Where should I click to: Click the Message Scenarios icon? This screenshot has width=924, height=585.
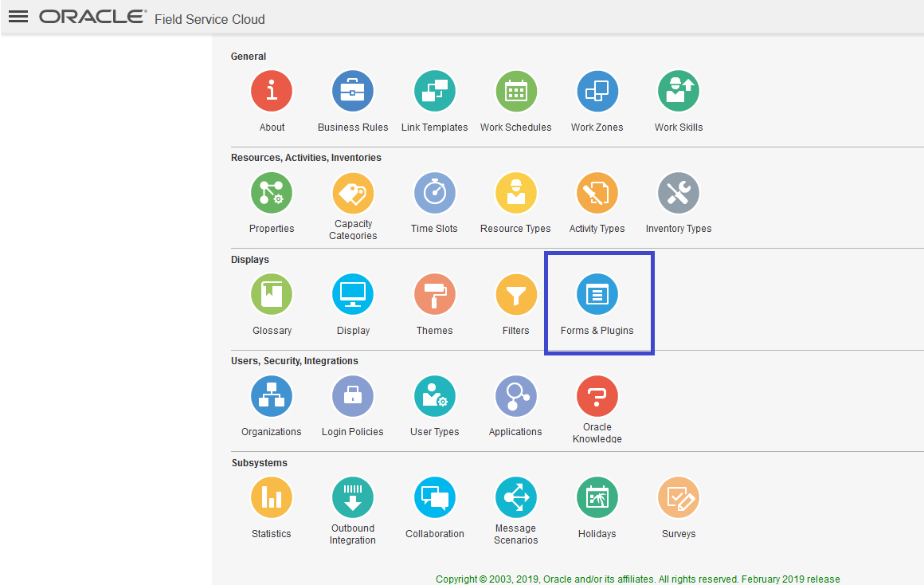(x=516, y=497)
